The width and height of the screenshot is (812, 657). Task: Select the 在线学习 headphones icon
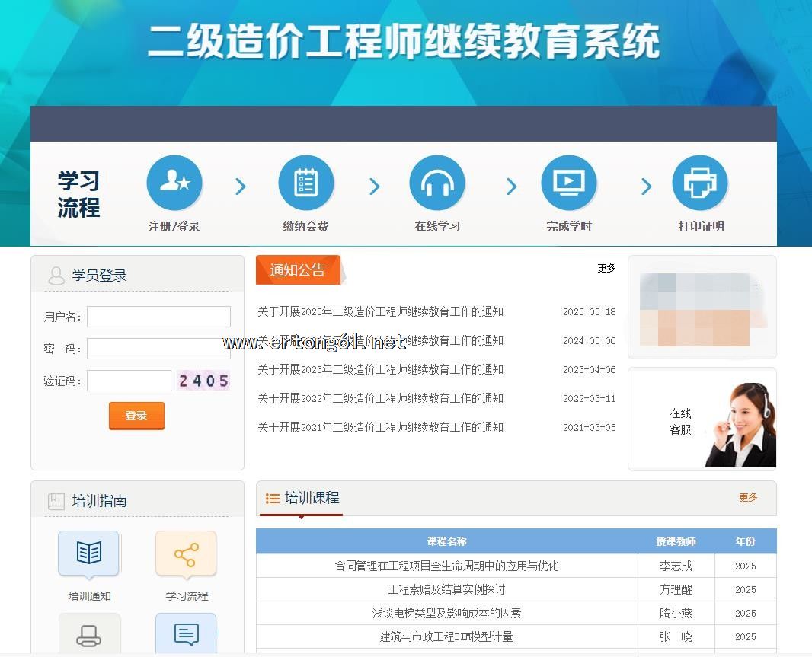437,183
